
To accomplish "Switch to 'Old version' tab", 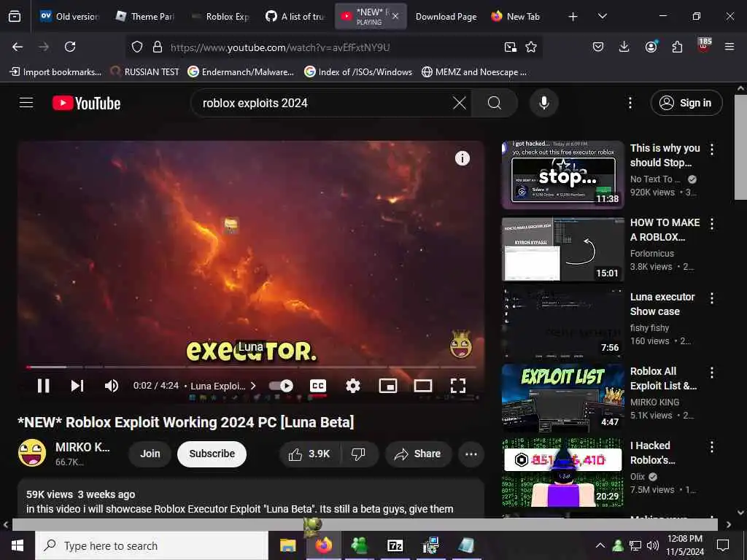I will tap(69, 16).
